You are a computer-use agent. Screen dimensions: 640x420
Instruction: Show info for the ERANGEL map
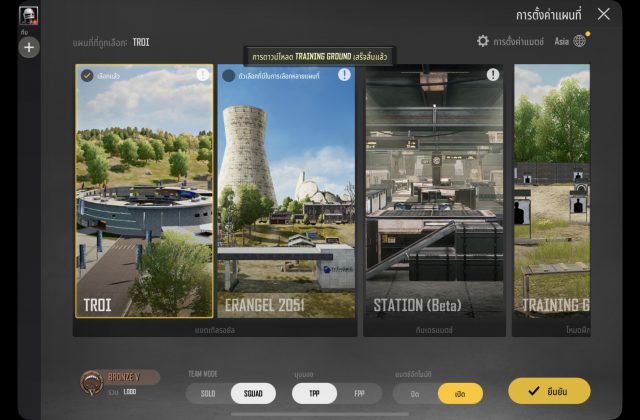click(344, 75)
